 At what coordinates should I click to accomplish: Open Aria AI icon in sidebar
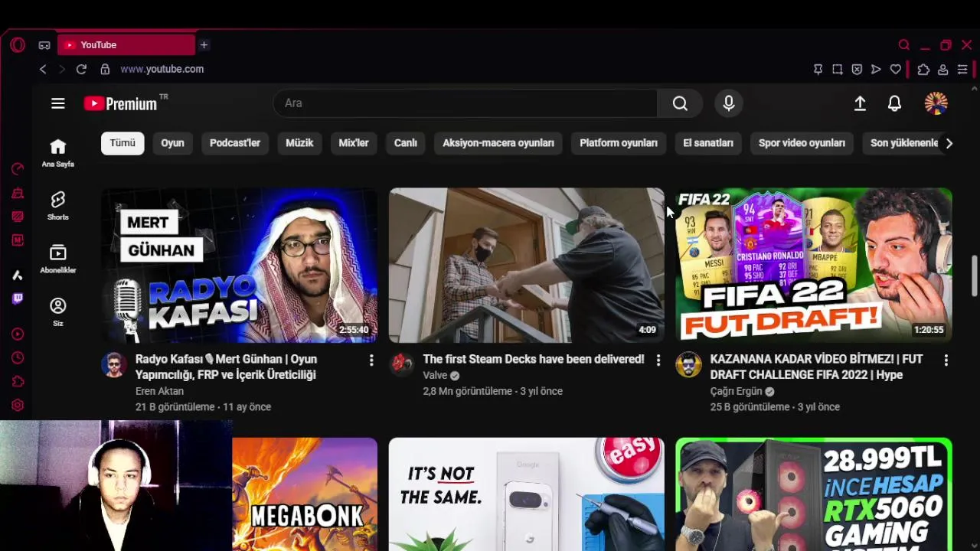click(18, 275)
